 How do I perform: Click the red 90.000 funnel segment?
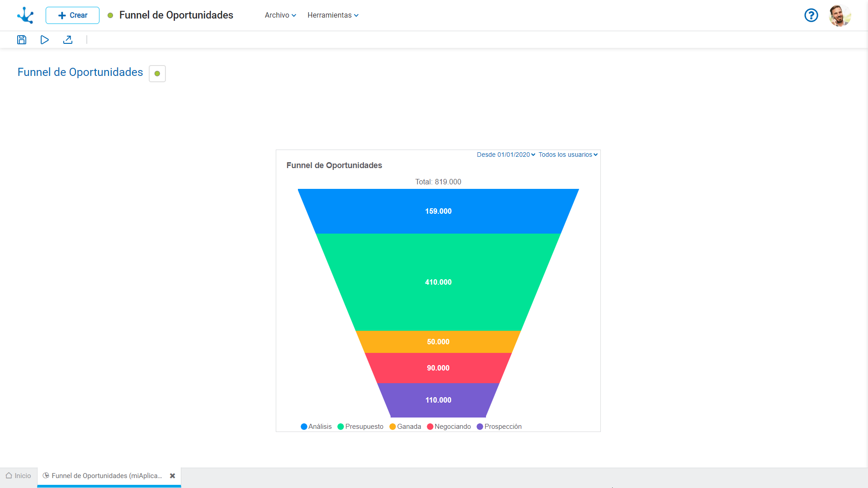coord(438,368)
